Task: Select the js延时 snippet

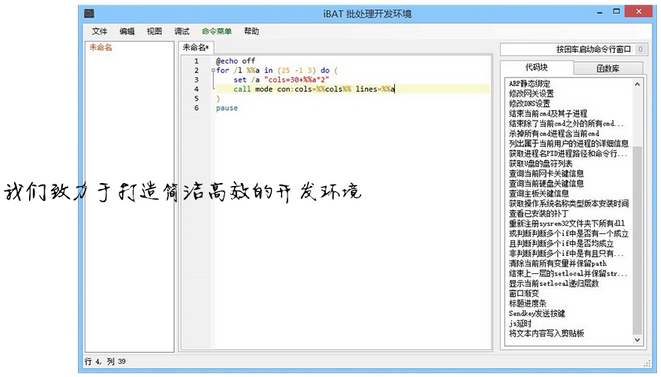Action: pyautogui.click(x=520, y=323)
